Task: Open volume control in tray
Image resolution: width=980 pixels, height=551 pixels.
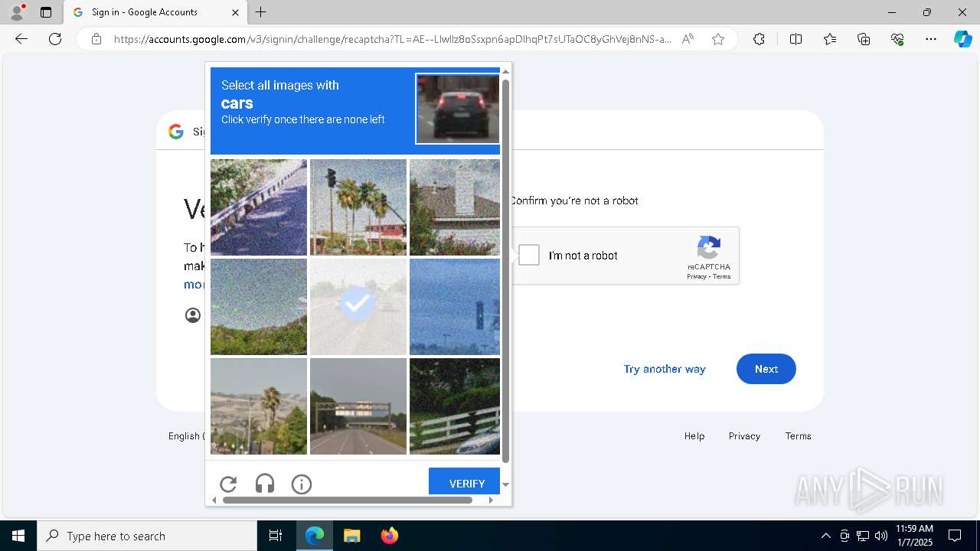Action: [881, 536]
